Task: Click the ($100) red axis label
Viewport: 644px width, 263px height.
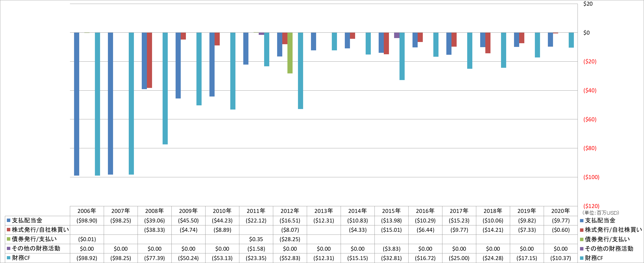Action: tap(591, 177)
